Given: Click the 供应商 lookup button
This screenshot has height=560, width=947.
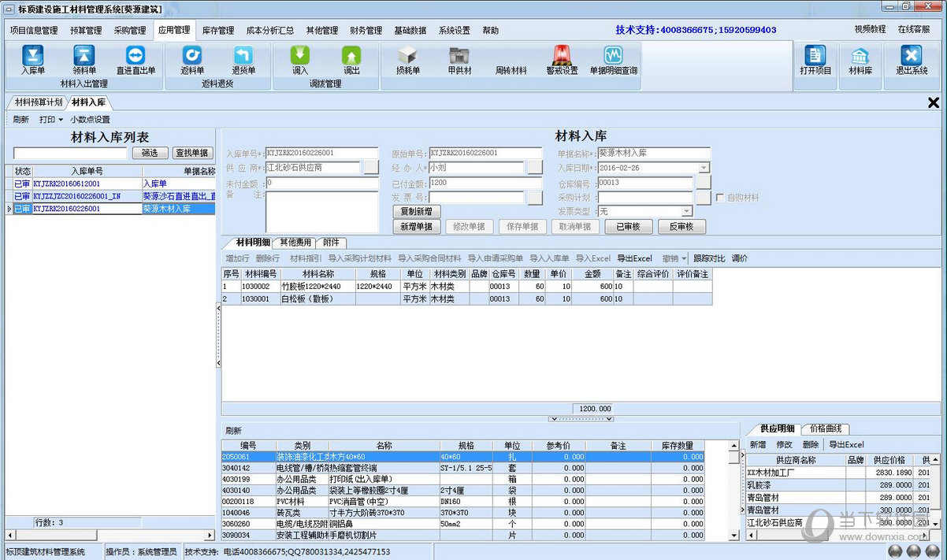Looking at the screenshot, I should [x=370, y=168].
